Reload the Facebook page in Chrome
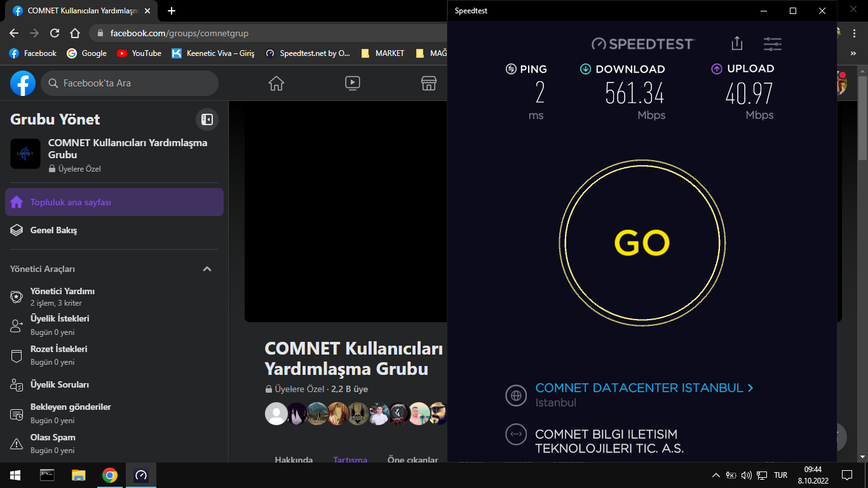Viewport: 868px width, 488px height. coord(55,33)
